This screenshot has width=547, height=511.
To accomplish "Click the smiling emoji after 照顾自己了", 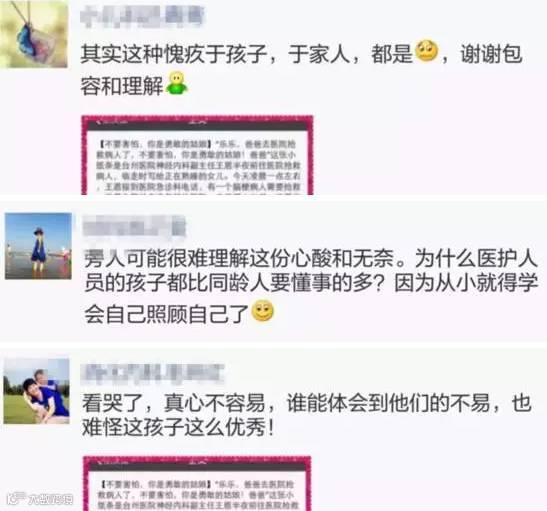I will 263,311.
